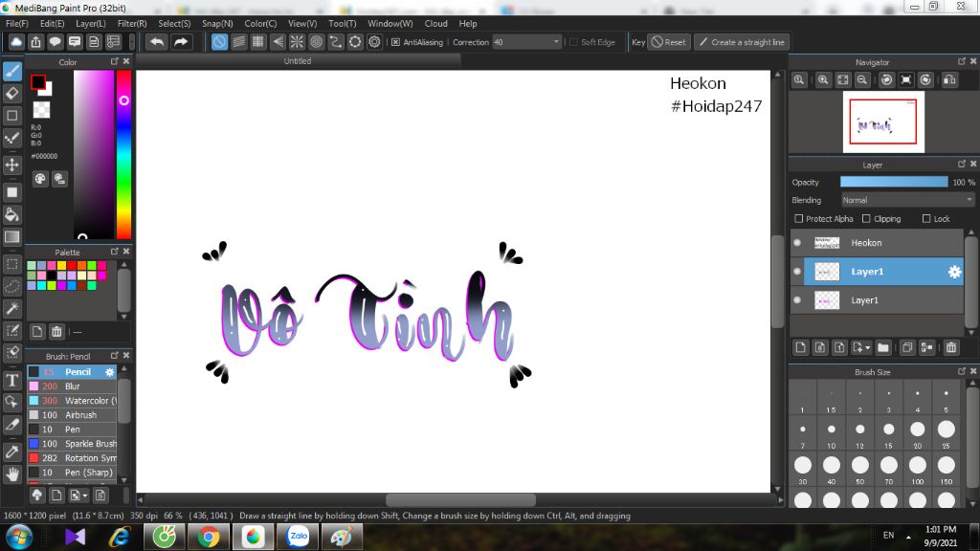980x551 pixels.
Task: Add a new folder in Layer panel
Action: tap(883, 347)
